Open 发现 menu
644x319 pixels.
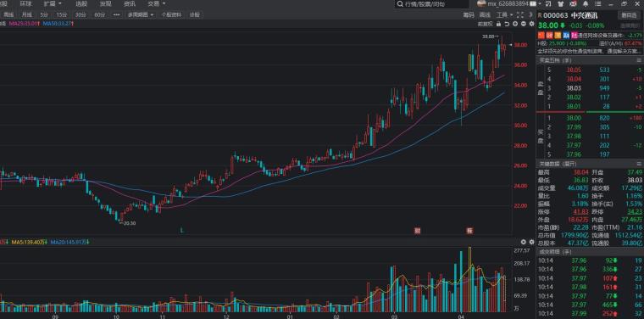pyautogui.click(x=105, y=3)
